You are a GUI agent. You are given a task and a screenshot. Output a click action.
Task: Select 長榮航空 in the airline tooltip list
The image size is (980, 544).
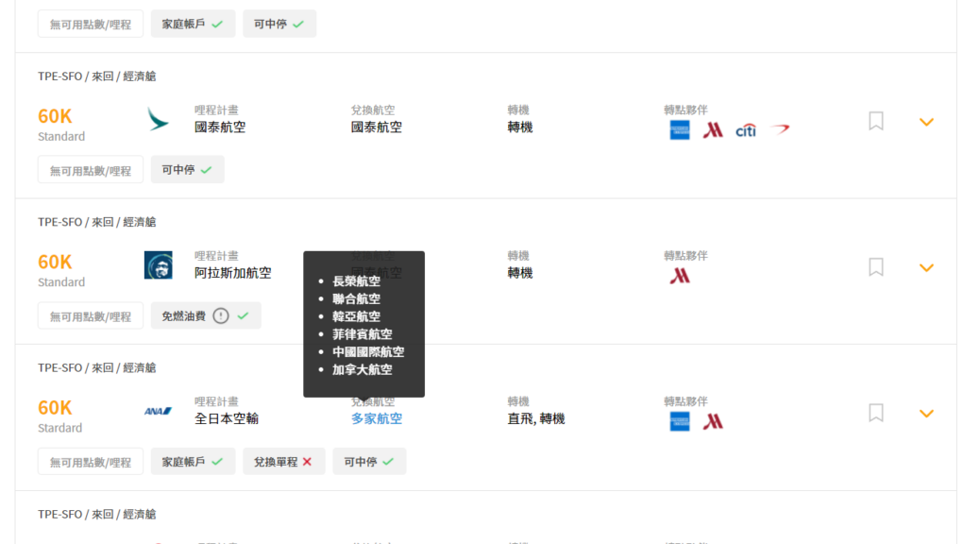[356, 281]
